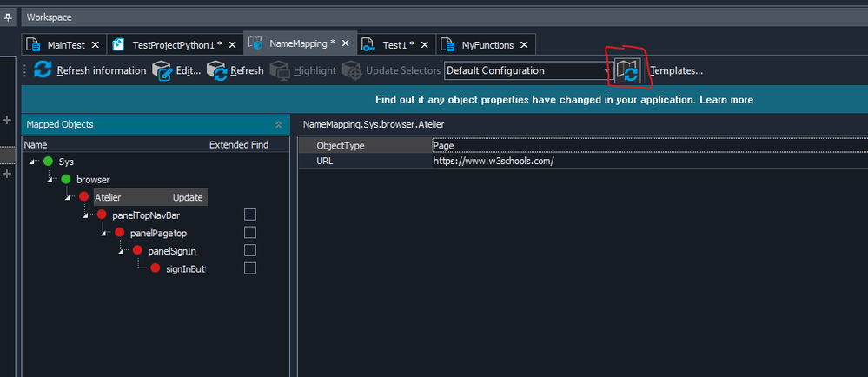The width and height of the screenshot is (868, 377).
Task: Click the Refresh toolbar icon
Action: [216, 70]
